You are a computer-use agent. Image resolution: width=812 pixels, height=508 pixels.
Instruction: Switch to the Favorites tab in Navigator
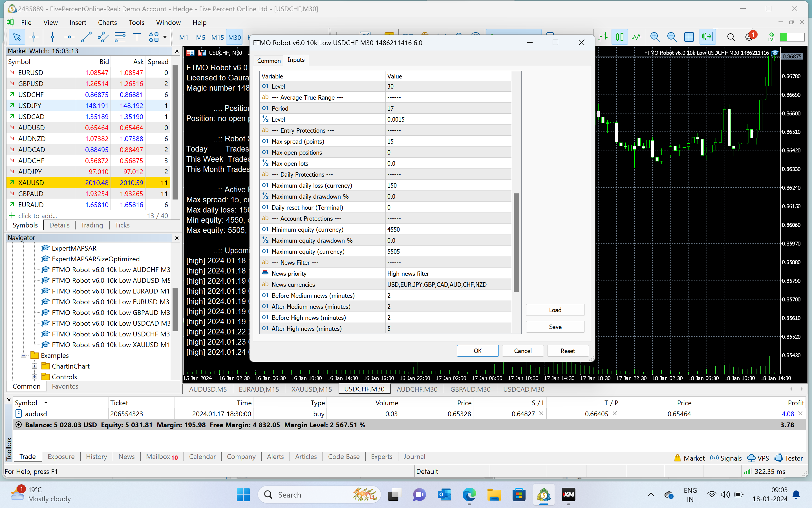pos(65,386)
